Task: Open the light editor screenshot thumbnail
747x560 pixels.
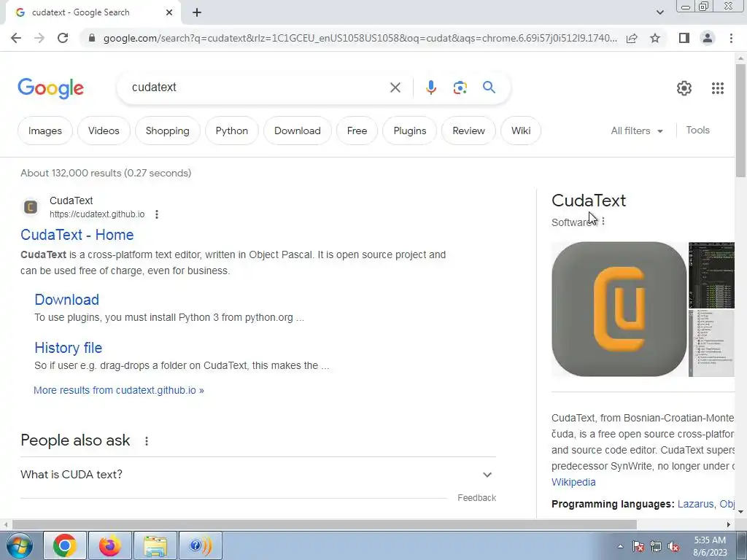Action: 711,343
